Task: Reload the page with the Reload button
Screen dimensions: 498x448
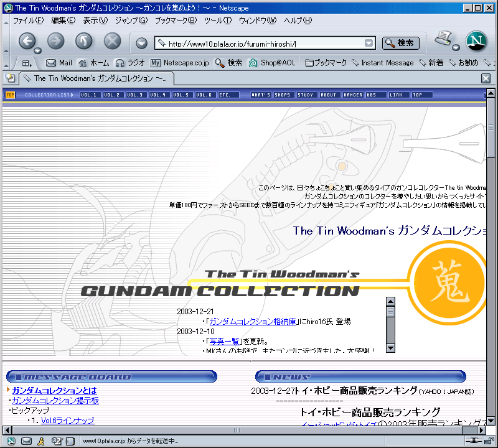Action: click(x=84, y=41)
